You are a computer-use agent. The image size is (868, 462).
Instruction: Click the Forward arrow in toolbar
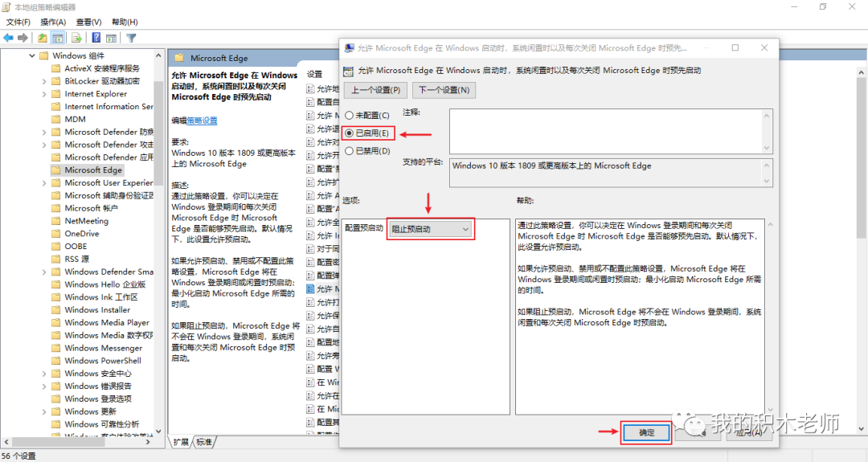[23, 38]
